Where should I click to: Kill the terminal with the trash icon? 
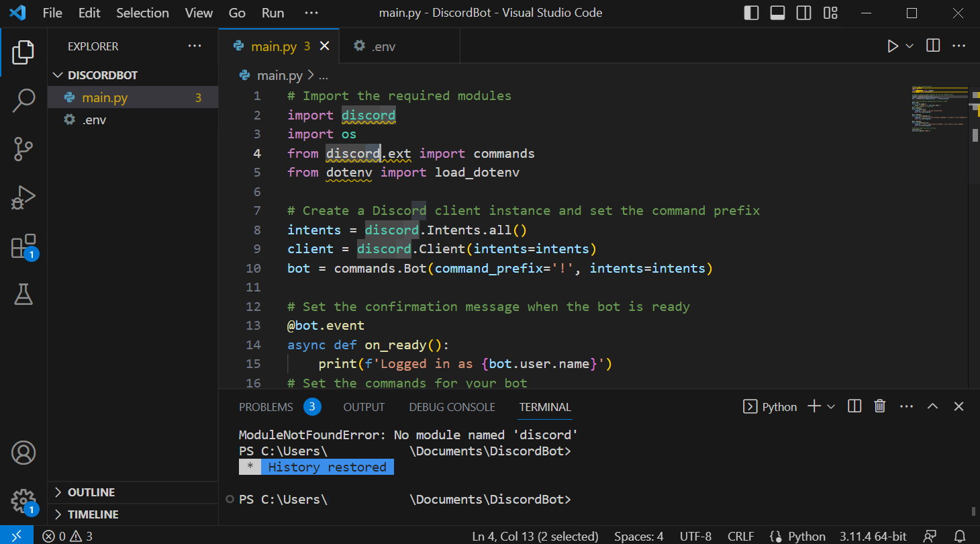pyautogui.click(x=879, y=406)
